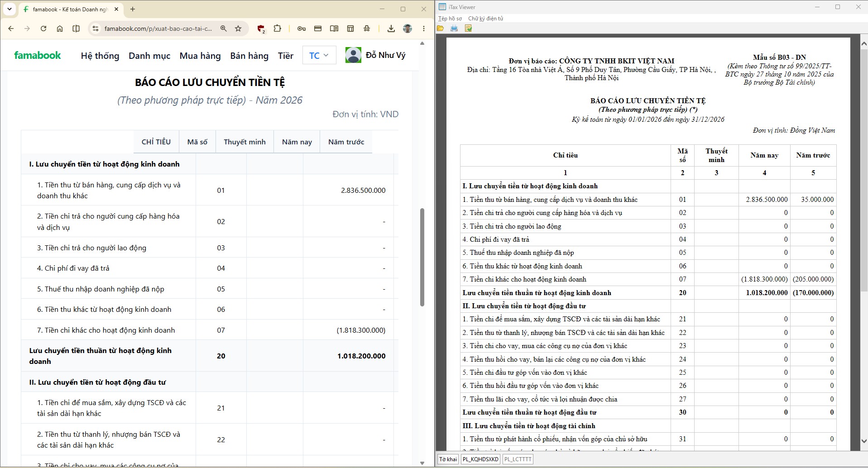Switch to the PL_KQHDSXKD sheet tab
Viewport: 868px width, 468px height.
click(x=480, y=459)
